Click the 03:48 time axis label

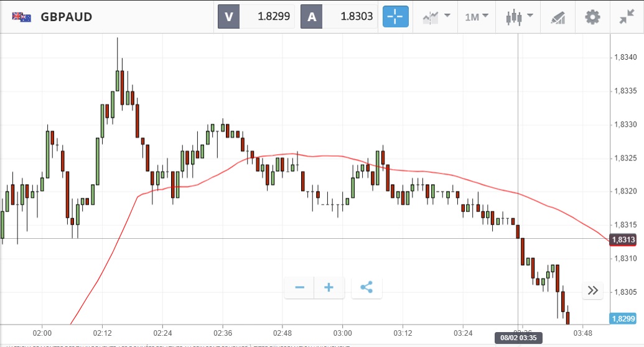click(x=583, y=333)
